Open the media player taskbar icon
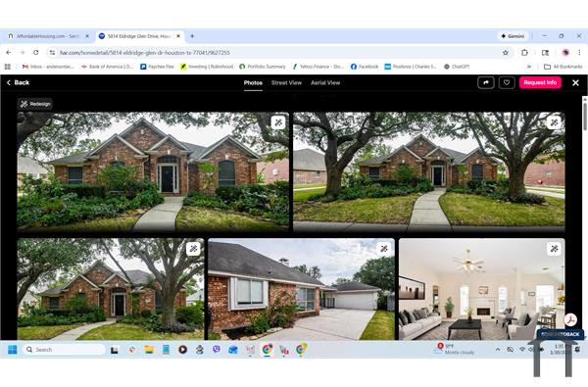Viewport: 588px width, 387px height. click(182, 350)
